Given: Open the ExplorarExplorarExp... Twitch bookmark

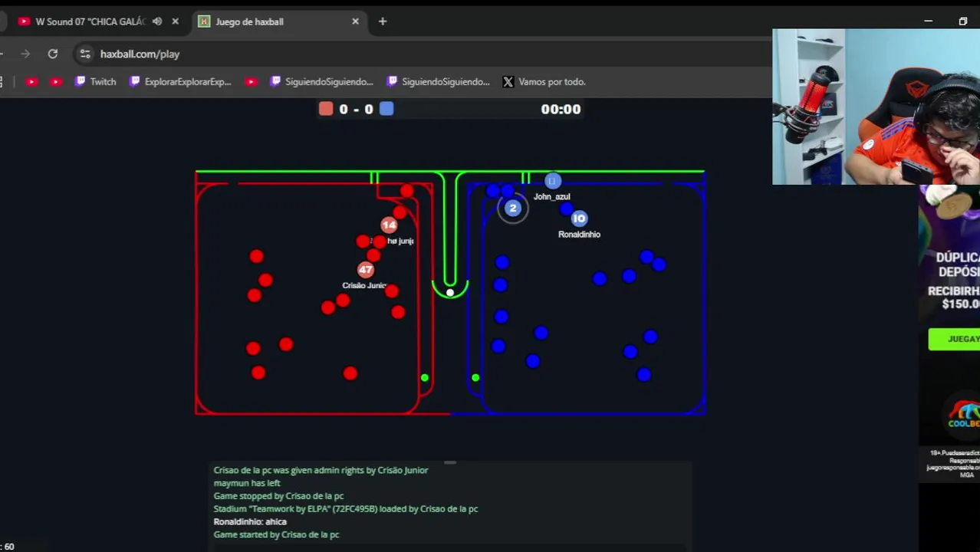Looking at the screenshot, I should pos(180,81).
